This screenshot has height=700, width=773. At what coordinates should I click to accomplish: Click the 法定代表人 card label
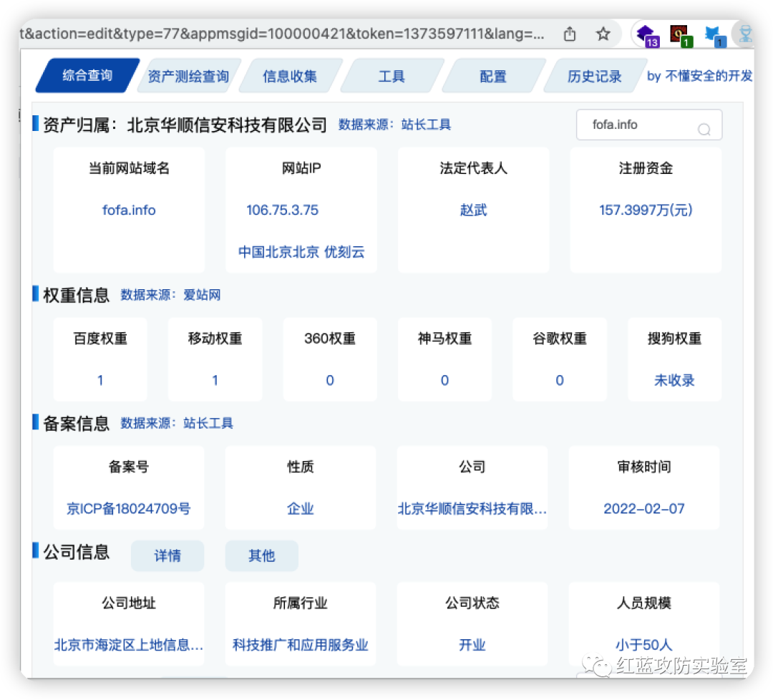click(473, 168)
